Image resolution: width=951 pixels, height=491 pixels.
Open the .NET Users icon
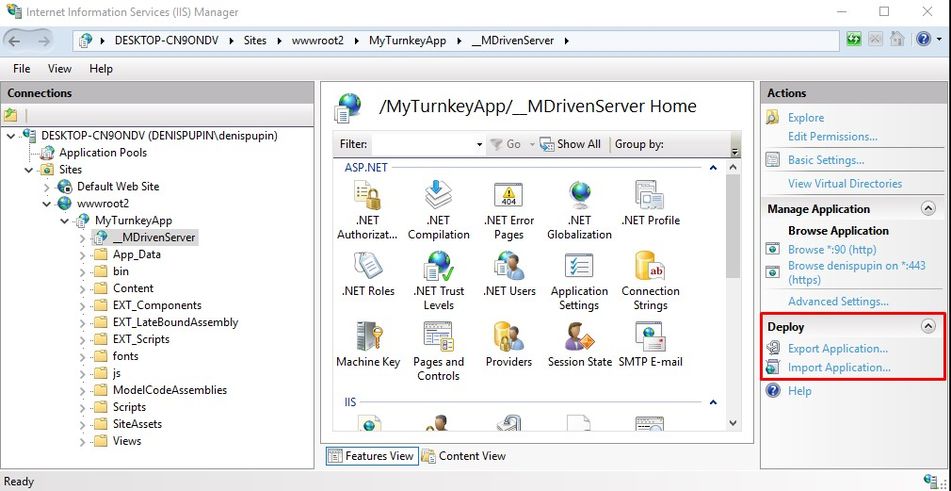tap(509, 274)
